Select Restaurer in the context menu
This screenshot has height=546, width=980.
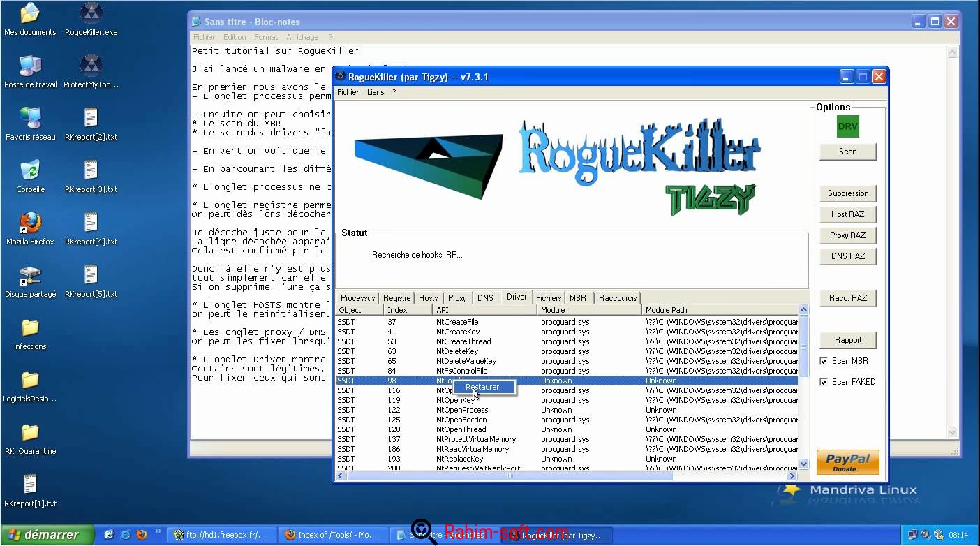pyautogui.click(x=482, y=387)
